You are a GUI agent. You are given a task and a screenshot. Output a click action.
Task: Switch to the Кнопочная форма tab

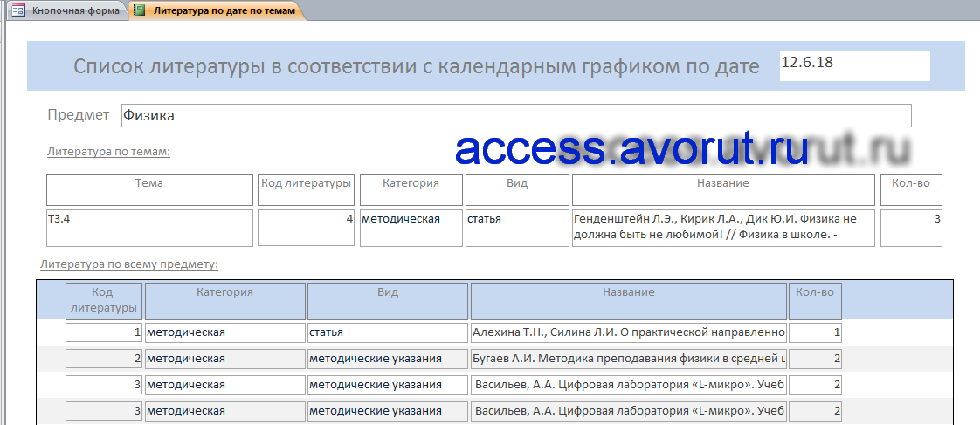click(x=66, y=10)
